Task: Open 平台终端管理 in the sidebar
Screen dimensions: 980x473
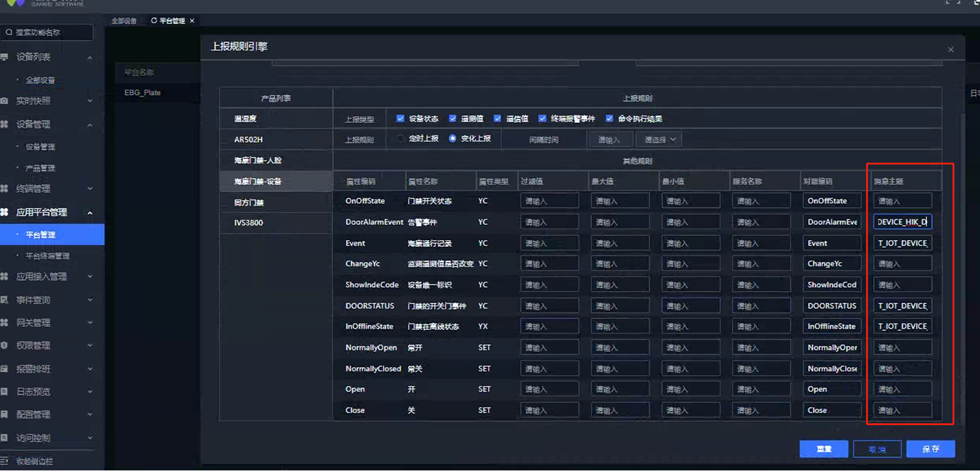Action: pyautogui.click(x=47, y=256)
